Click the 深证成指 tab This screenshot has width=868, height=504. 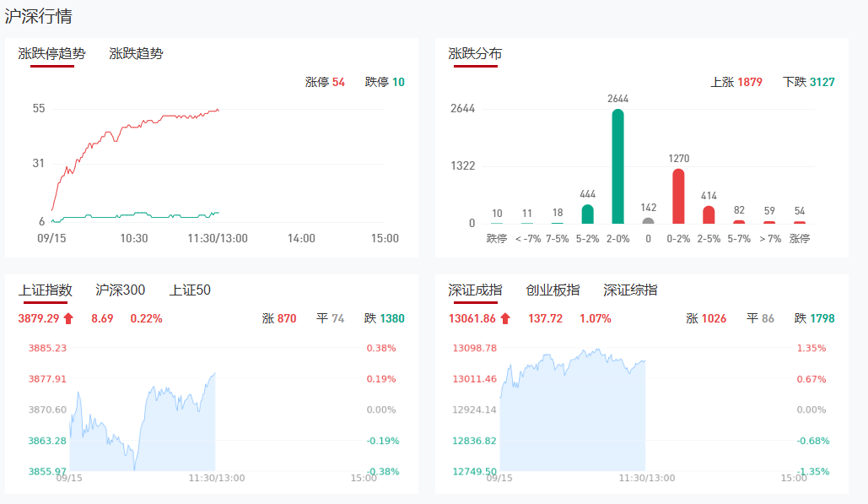pos(475,290)
